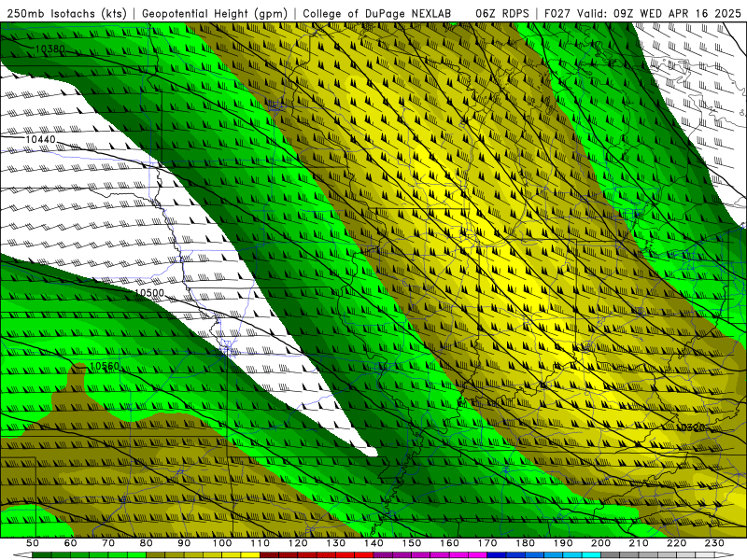Click the "06Z RDPS" model run label

(x=502, y=14)
